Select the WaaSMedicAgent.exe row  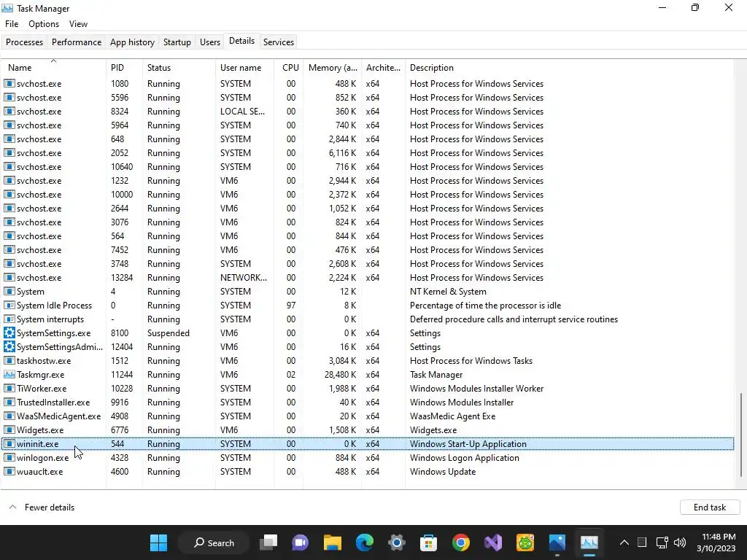tap(368, 416)
